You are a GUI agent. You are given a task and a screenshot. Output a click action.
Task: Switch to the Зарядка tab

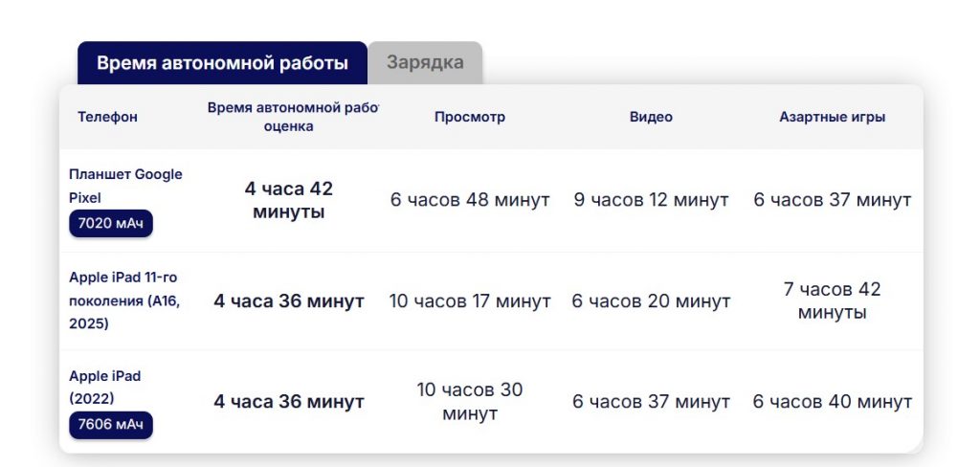(425, 63)
